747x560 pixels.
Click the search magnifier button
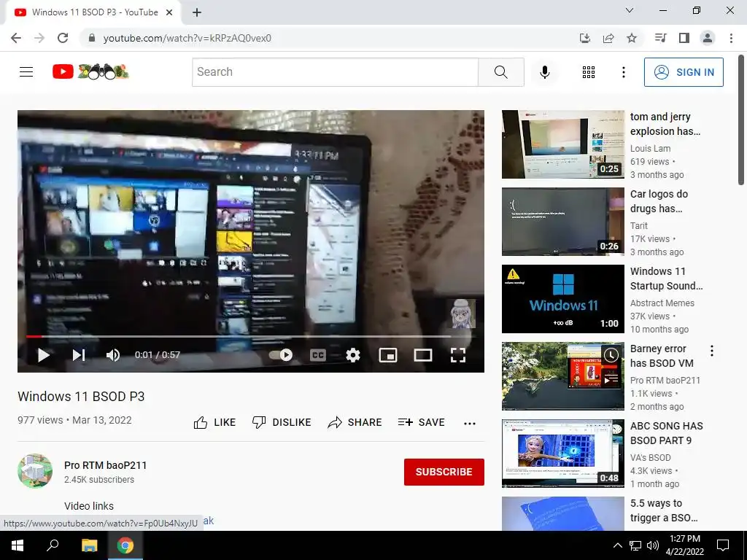pyautogui.click(x=500, y=72)
